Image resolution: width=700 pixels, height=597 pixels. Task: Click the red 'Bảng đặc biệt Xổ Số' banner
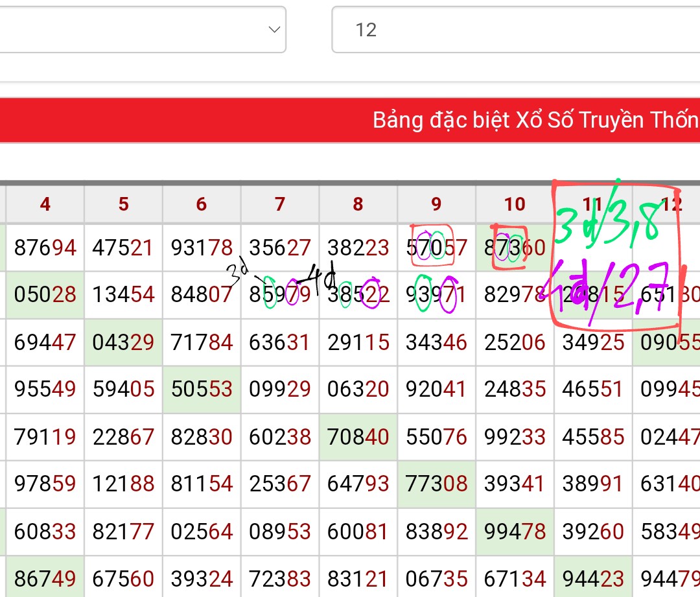(x=350, y=121)
